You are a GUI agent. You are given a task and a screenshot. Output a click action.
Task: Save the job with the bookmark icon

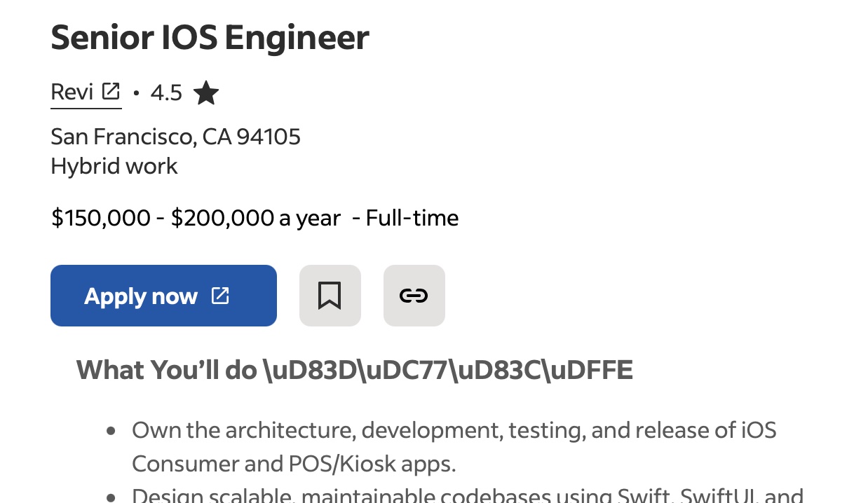point(330,296)
